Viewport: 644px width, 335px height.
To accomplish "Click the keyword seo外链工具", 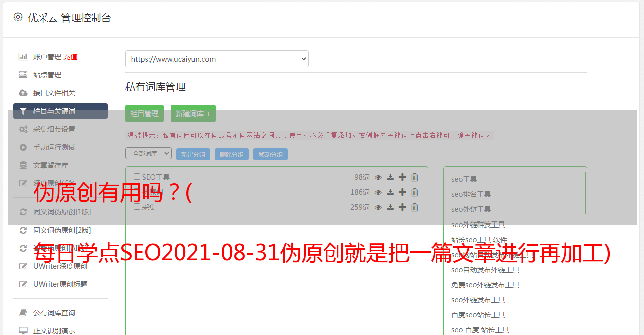I will point(471,209).
